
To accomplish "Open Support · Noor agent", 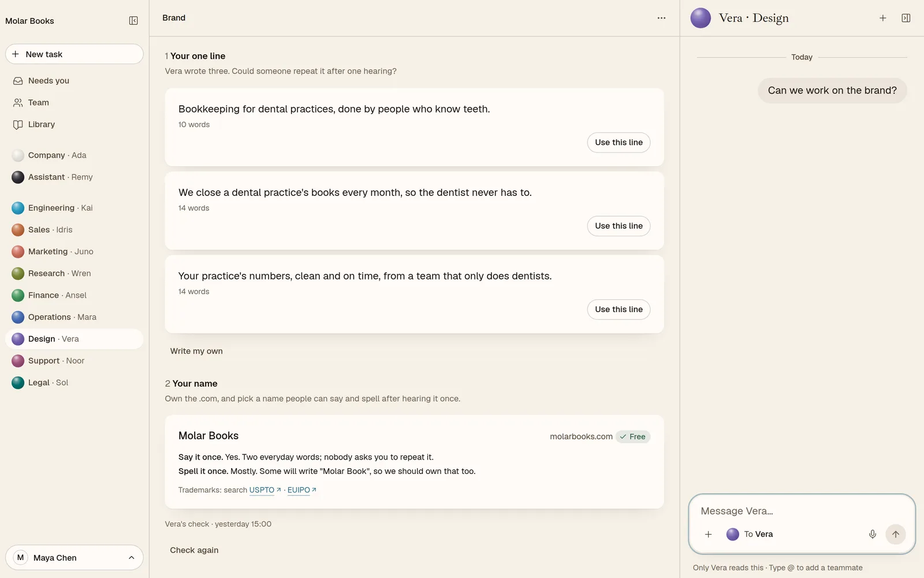I will (74, 361).
